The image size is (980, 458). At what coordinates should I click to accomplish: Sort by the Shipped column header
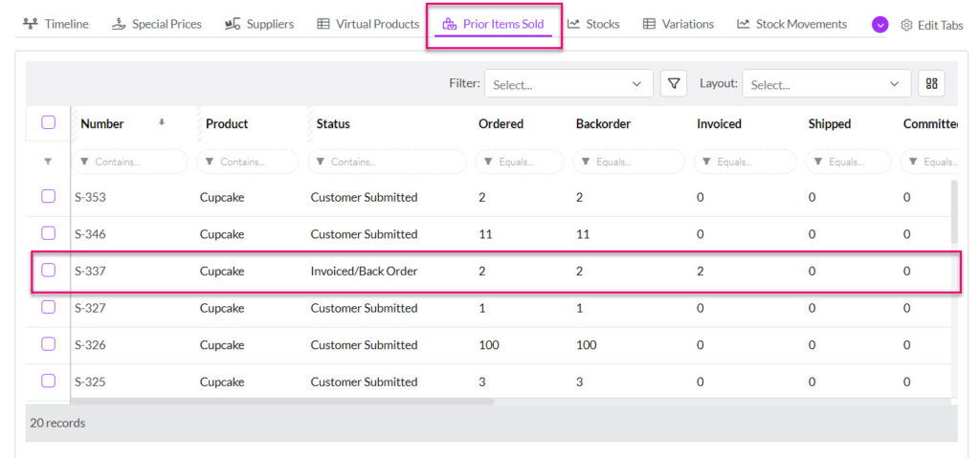pos(830,123)
